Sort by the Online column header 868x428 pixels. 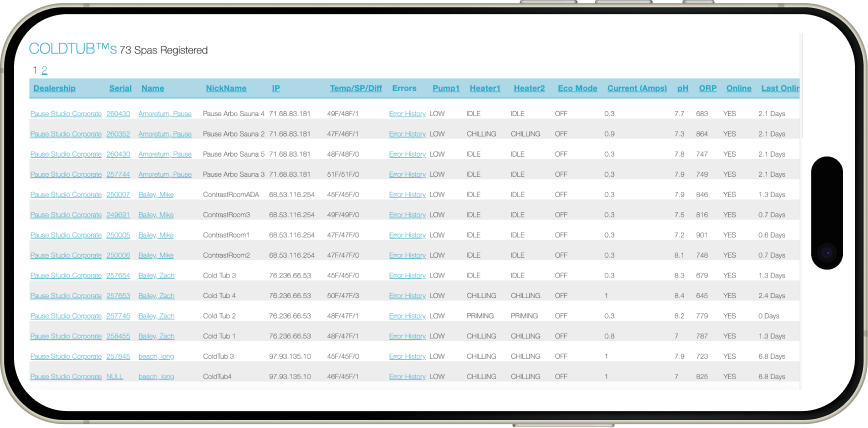pos(739,88)
